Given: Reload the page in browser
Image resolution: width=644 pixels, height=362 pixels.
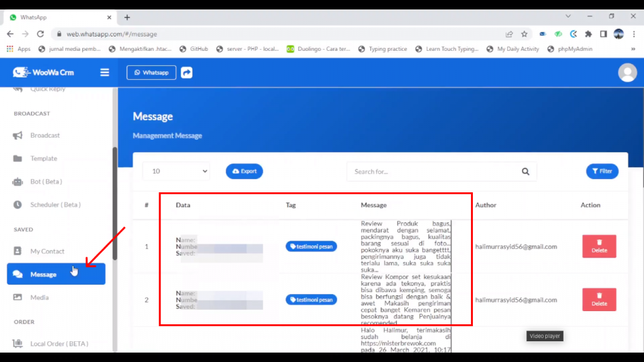Looking at the screenshot, I should (x=40, y=34).
